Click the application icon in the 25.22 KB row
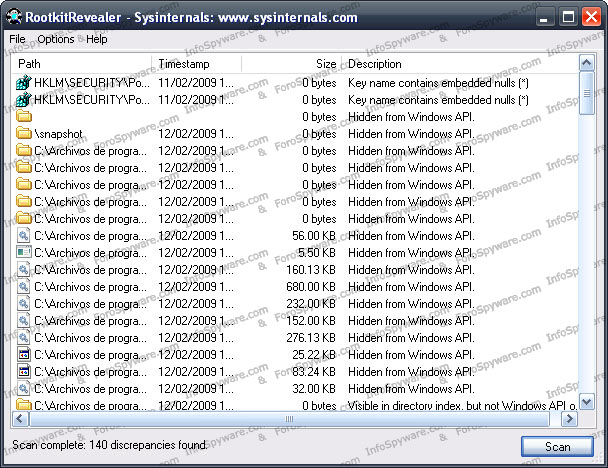608x468 pixels. (x=24, y=354)
